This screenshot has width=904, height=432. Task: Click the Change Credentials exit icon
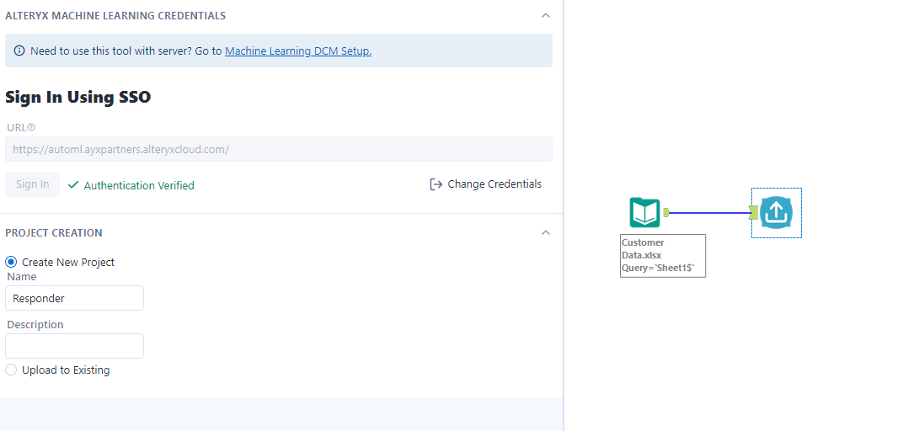[436, 184]
